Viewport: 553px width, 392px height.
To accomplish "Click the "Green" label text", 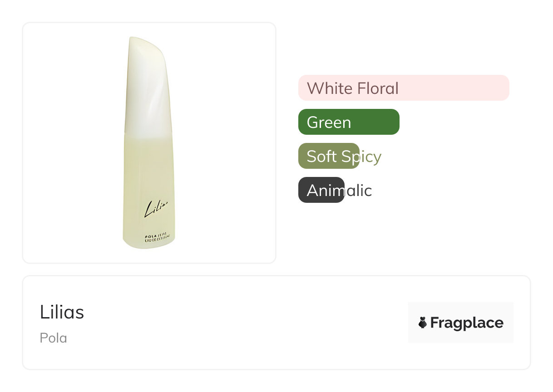I will (329, 122).
